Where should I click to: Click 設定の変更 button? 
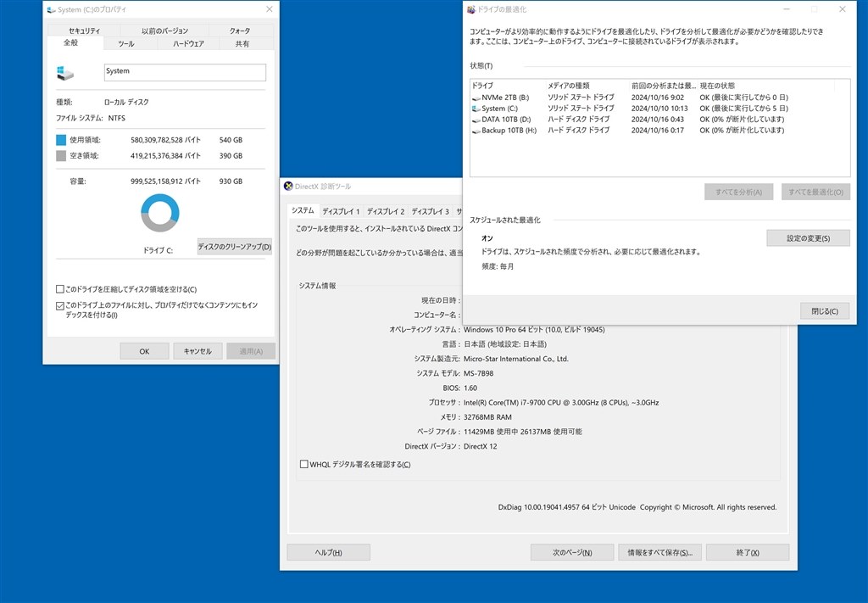(808, 238)
